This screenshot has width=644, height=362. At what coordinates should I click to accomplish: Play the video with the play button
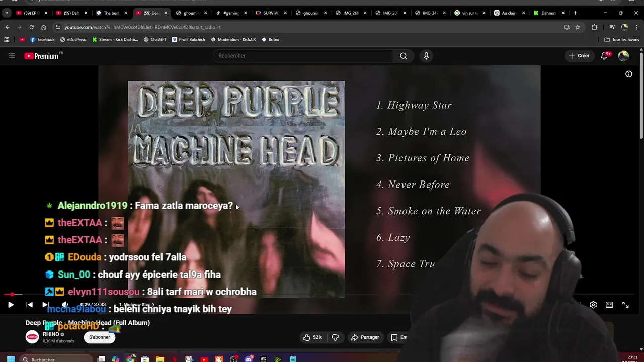click(11, 304)
